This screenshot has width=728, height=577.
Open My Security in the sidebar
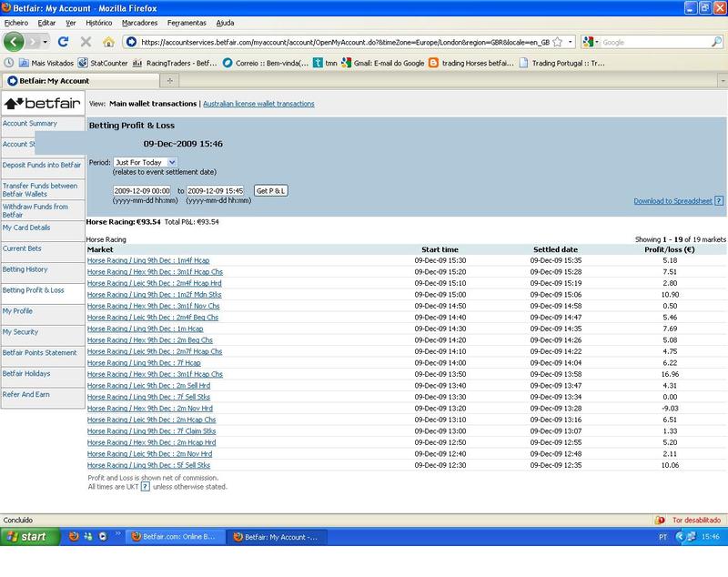pos(20,332)
